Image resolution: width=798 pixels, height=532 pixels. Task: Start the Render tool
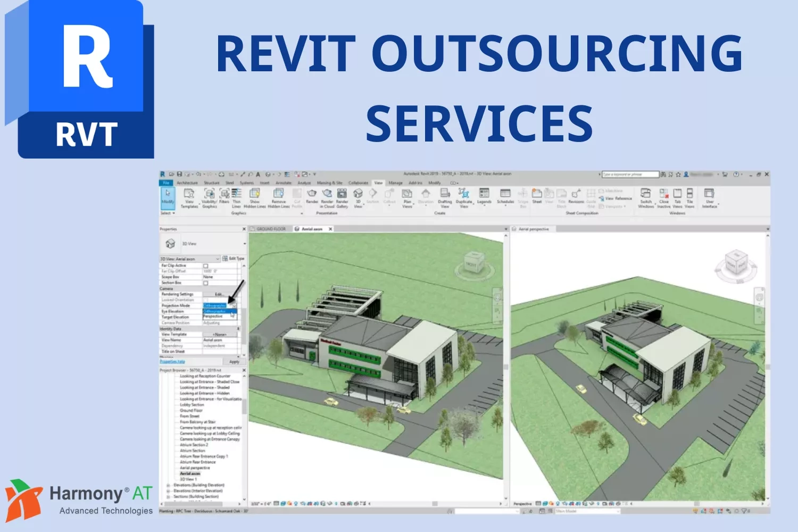[x=312, y=196]
